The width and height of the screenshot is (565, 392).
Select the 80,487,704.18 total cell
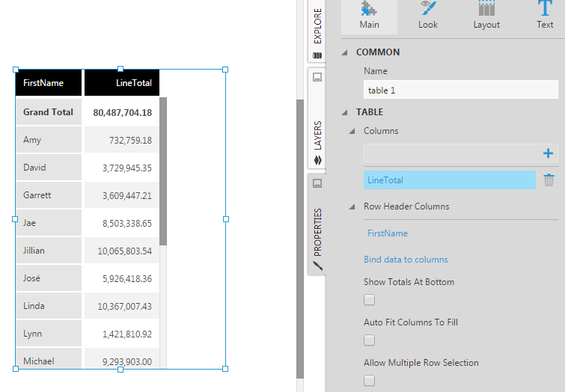[x=122, y=112]
